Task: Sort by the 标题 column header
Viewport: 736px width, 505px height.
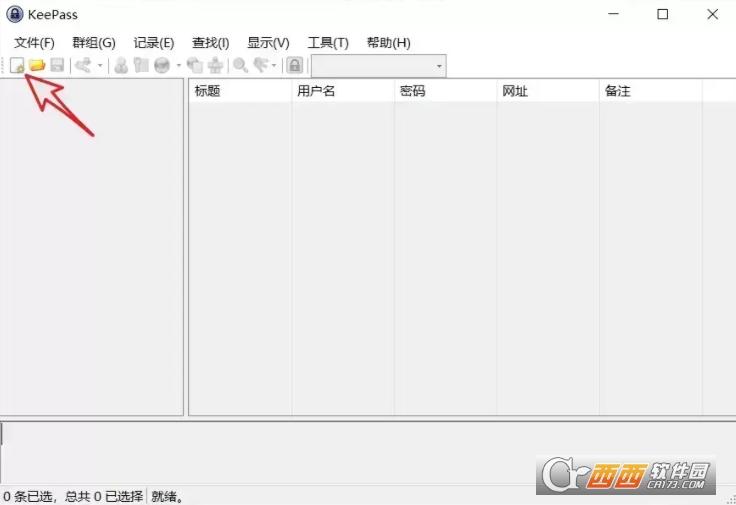Action: click(x=240, y=91)
